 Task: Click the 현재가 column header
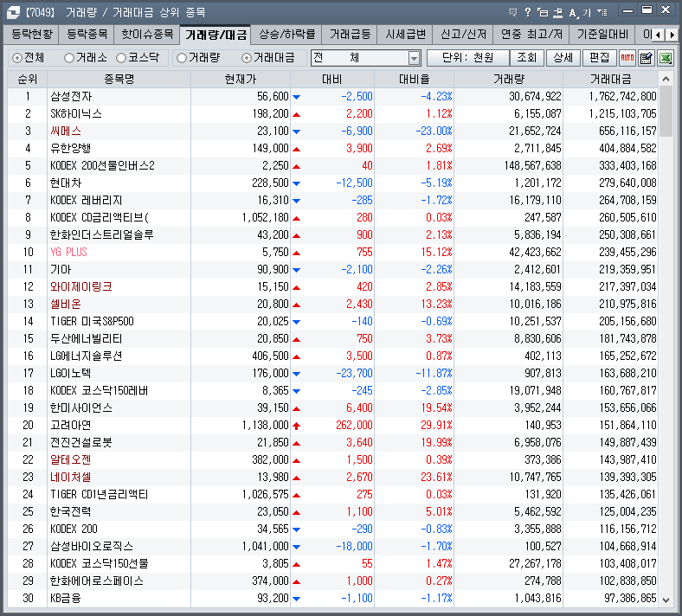click(x=241, y=79)
